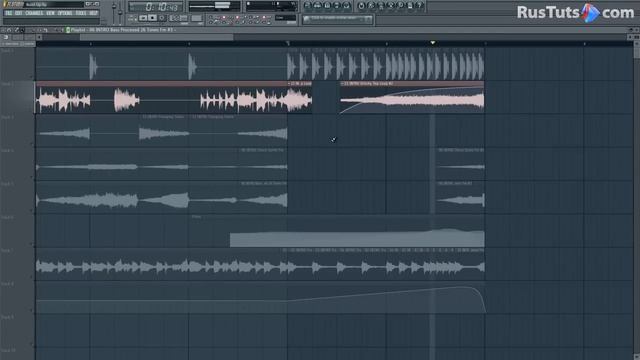Show the Piano Roll via shortcut icon
This screenshot has height=360, width=640.
(327, 5)
